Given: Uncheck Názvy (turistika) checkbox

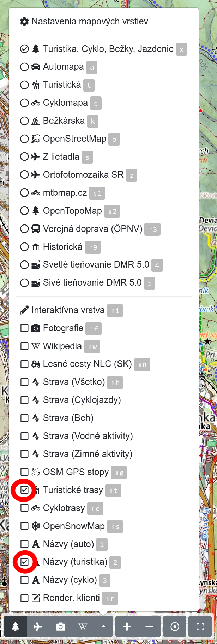Looking at the screenshot, I should pyautogui.click(x=24, y=562).
